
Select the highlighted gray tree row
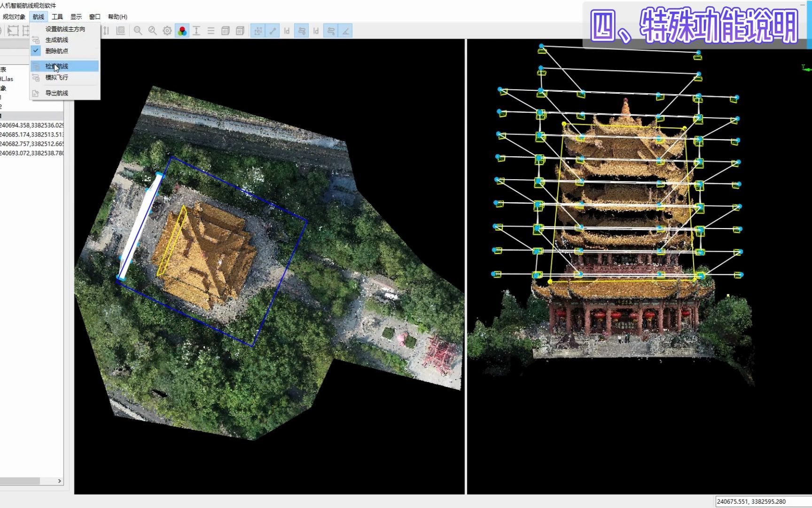click(x=31, y=116)
